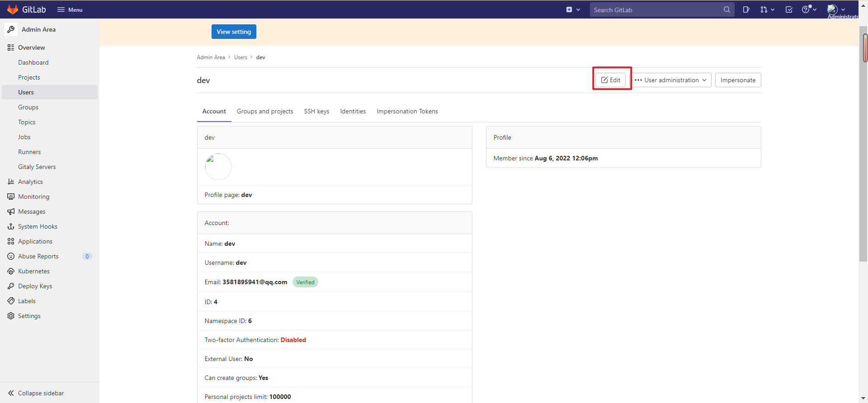
Task: Click the Two-factor Disabled status text
Action: coord(293,340)
